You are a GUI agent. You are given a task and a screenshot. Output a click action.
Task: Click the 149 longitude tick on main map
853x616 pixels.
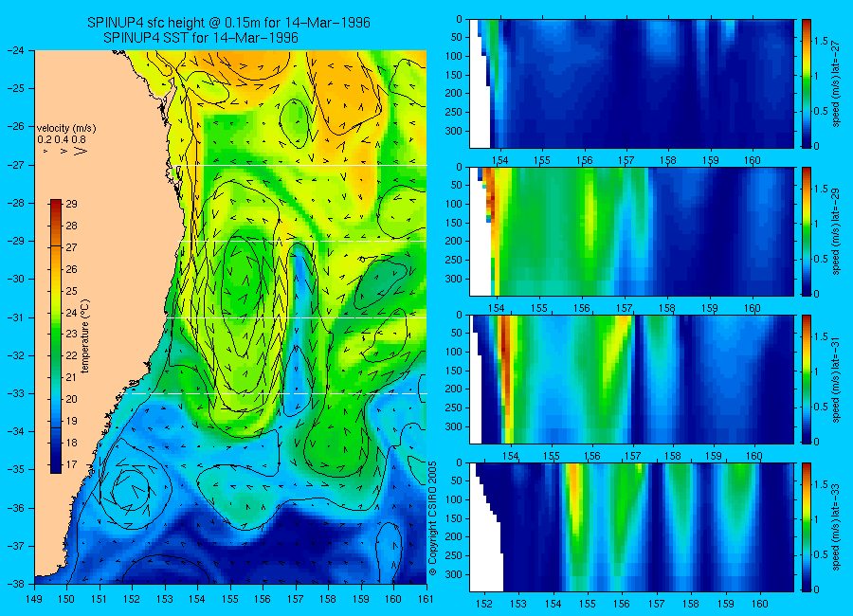[34, 599]
